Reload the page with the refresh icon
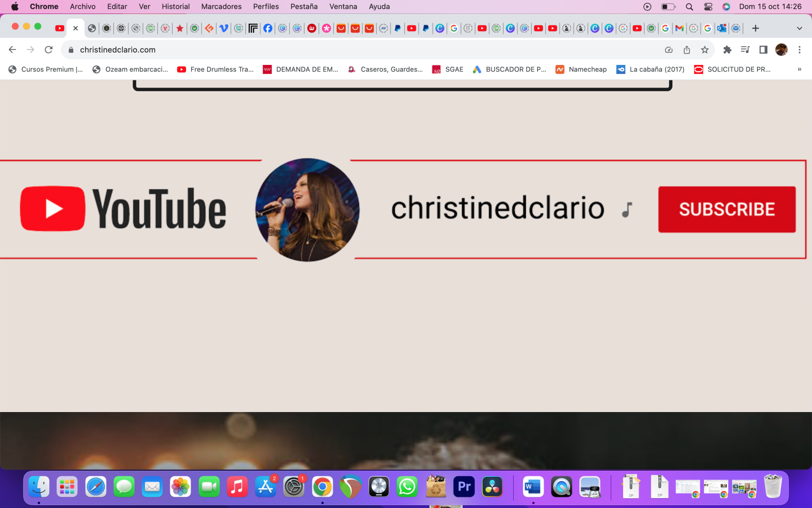 click(48, 50)
